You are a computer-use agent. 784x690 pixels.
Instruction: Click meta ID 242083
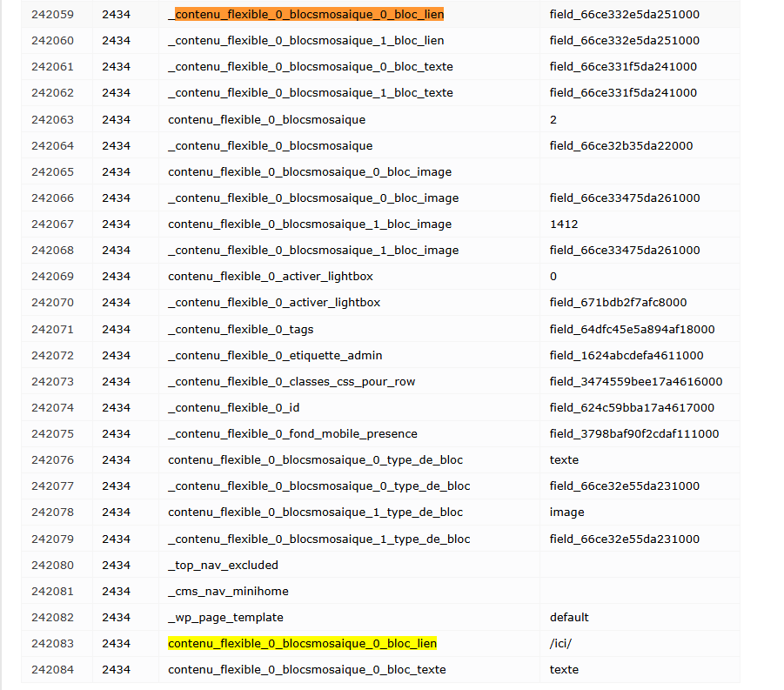point(52,644)
